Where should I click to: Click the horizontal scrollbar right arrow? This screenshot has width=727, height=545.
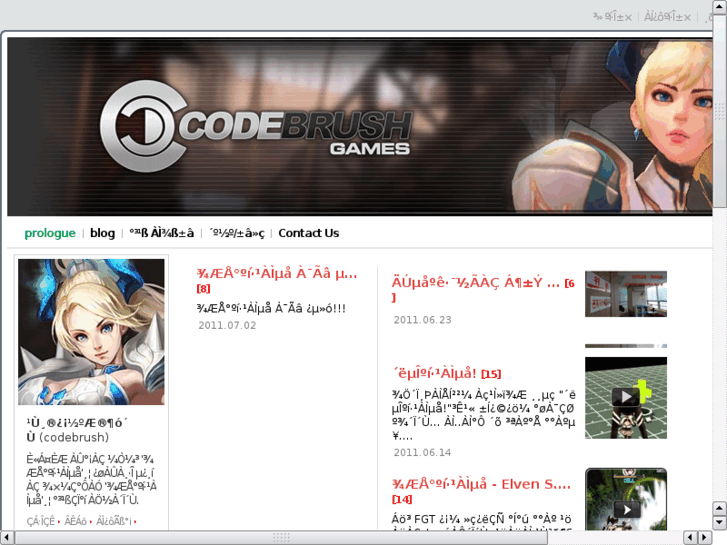click(x=705, y=538)
